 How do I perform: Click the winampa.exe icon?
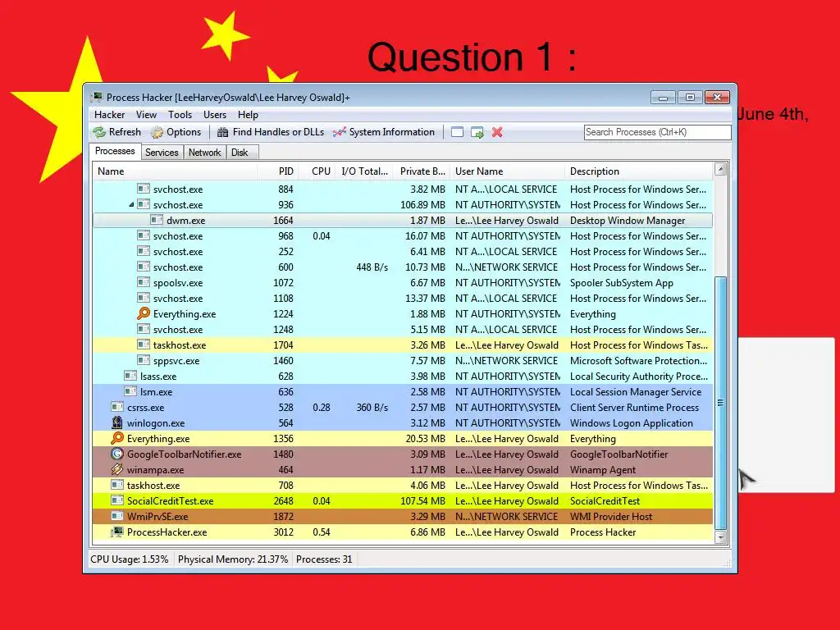116,469
